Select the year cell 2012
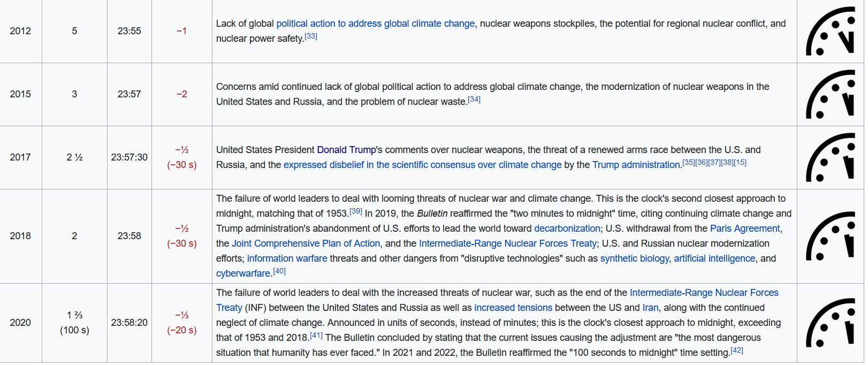Screen dimensions: 868x366 coord(20,31)
